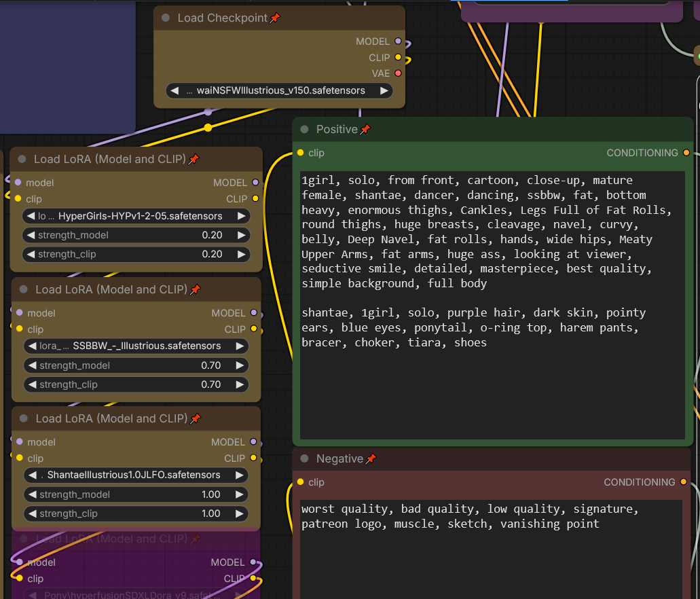Screen dimensions: 700x599
Task: Collapse the Load Checkpoint node via its dot
Action: coord(166,18)
